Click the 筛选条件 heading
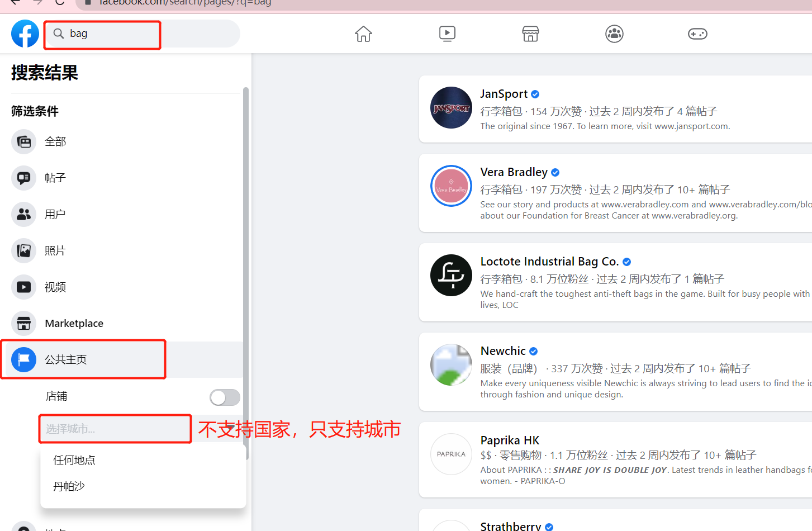The image size is (812, 531). tap(35, 111)
